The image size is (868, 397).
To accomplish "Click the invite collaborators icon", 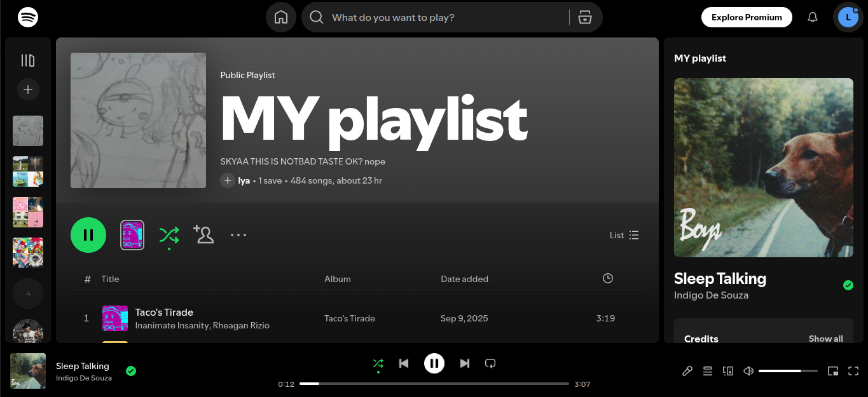I will [x=203, y=235].
